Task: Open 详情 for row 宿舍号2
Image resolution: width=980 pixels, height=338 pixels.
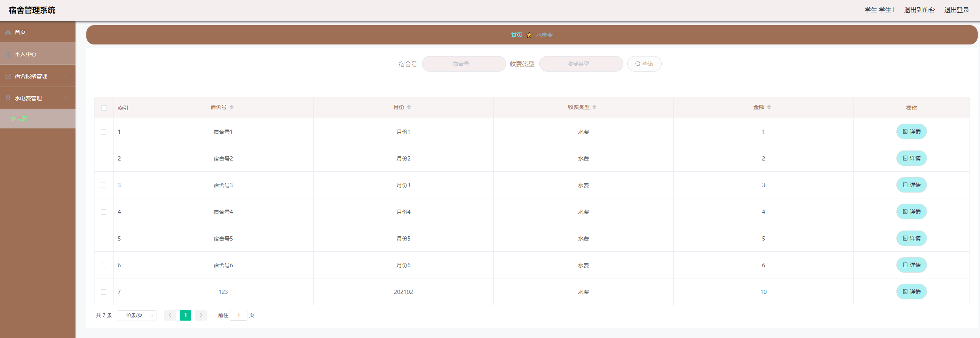Action: [x=911, y=158]
